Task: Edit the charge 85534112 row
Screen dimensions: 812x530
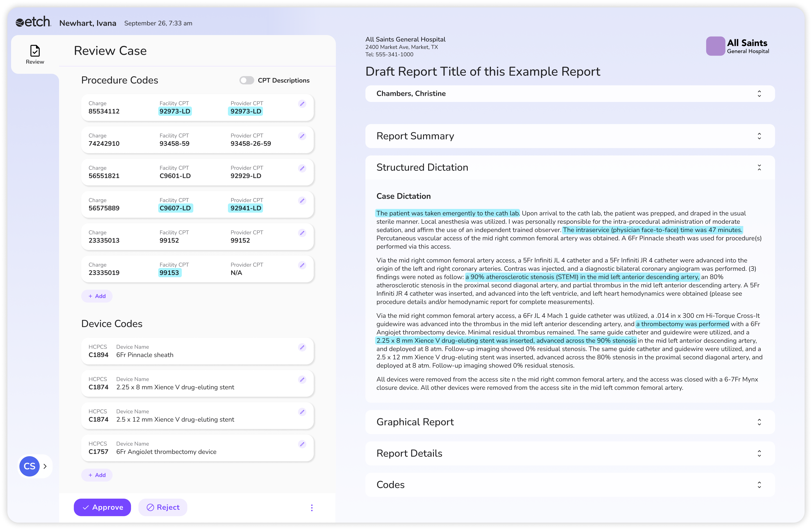Action: point(302,104)
